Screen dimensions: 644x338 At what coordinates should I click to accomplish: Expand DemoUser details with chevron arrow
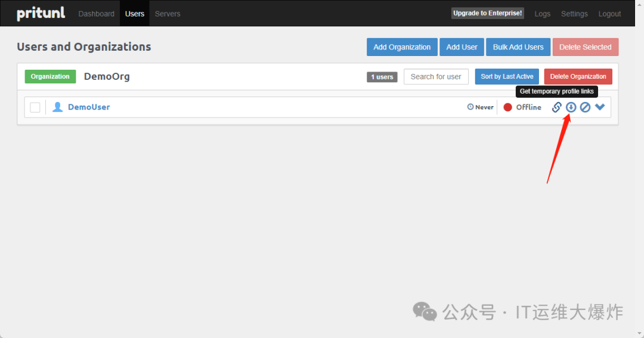point(600,107)
